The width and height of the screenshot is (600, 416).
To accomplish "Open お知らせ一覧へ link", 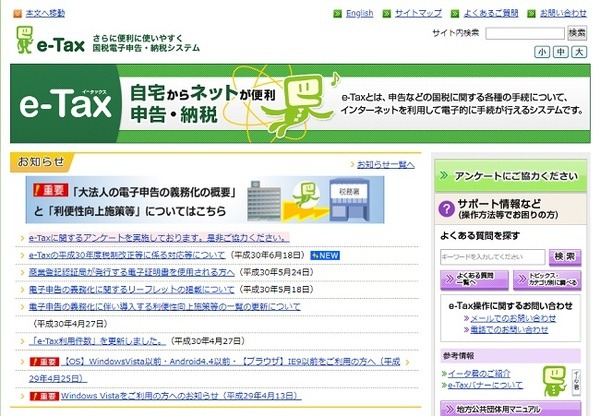I will (385, 165).
